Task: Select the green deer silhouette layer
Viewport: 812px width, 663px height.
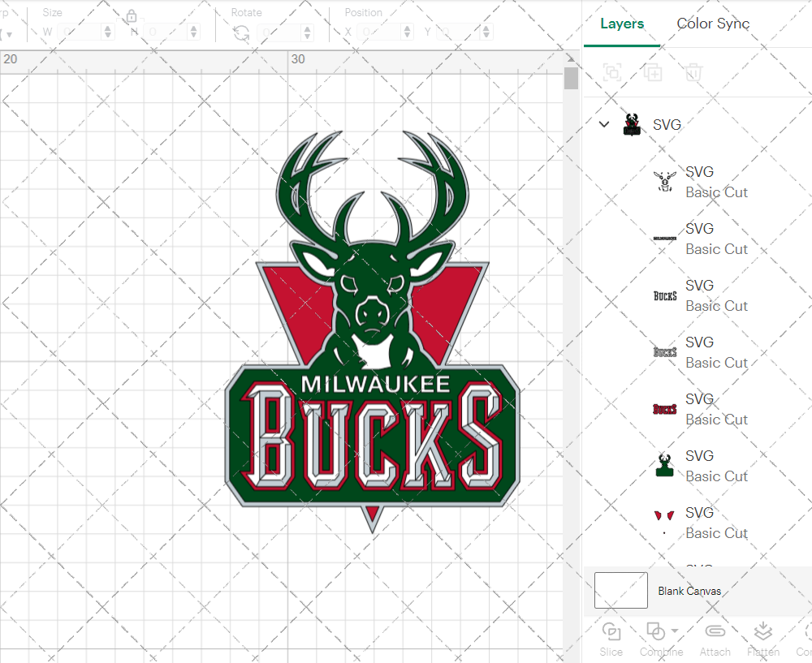Action: 700,466
